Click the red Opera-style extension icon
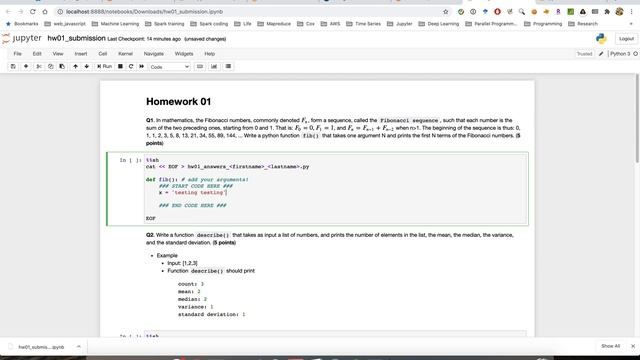640x360 pixels. [497, 12]
